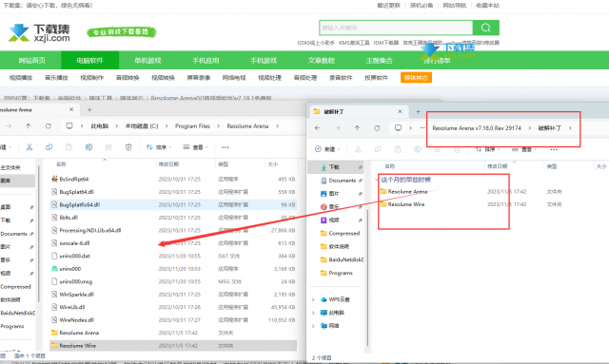Open the 手机应用 navigation tab
Screen dimensions: 609x364
(x=206, y=61)
